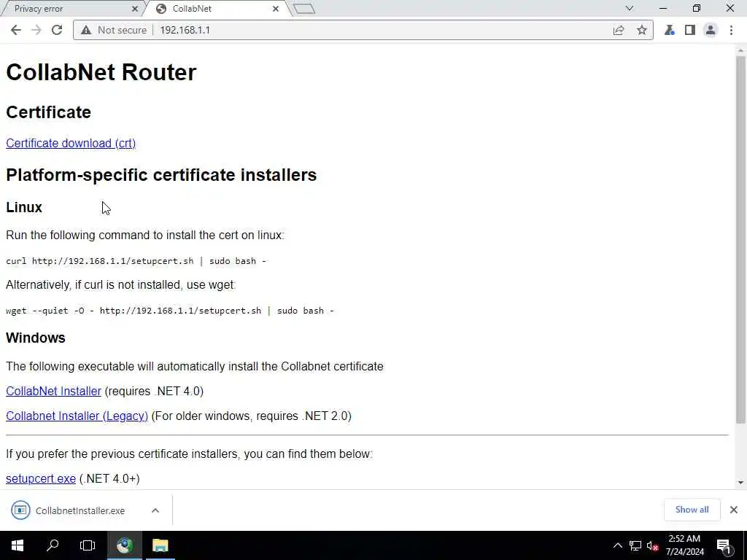Download the certificate (crt) link
The image size is (747, 560).
click(71, 144)
